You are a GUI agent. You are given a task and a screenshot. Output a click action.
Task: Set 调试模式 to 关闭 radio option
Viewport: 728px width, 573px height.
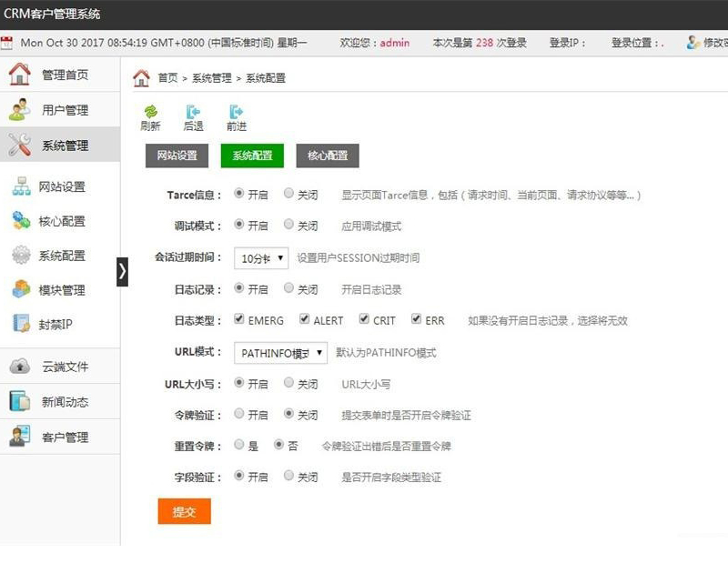(289, 225)
